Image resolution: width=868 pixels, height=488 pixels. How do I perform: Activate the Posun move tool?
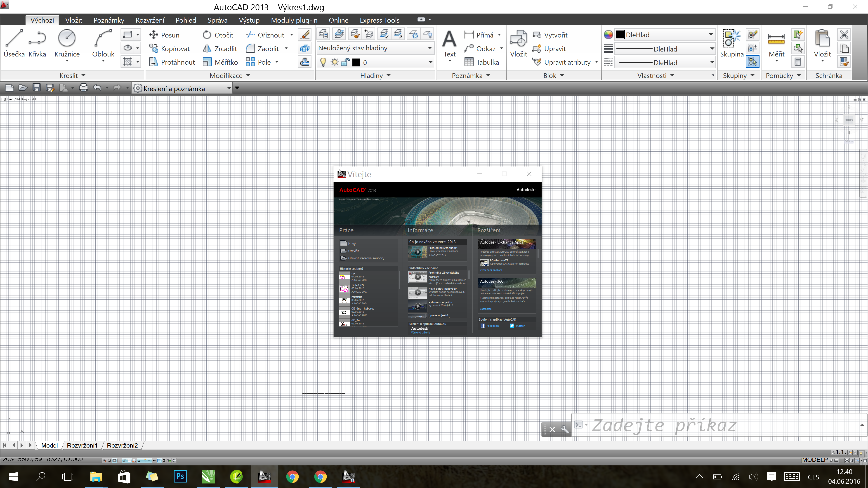[164, 35]
